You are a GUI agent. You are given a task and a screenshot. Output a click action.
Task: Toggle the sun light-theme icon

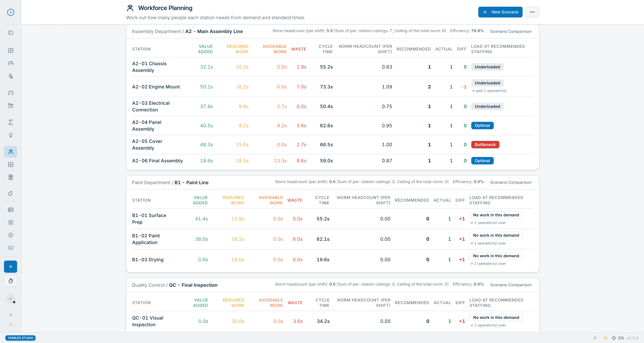click(x=605, y=338)
